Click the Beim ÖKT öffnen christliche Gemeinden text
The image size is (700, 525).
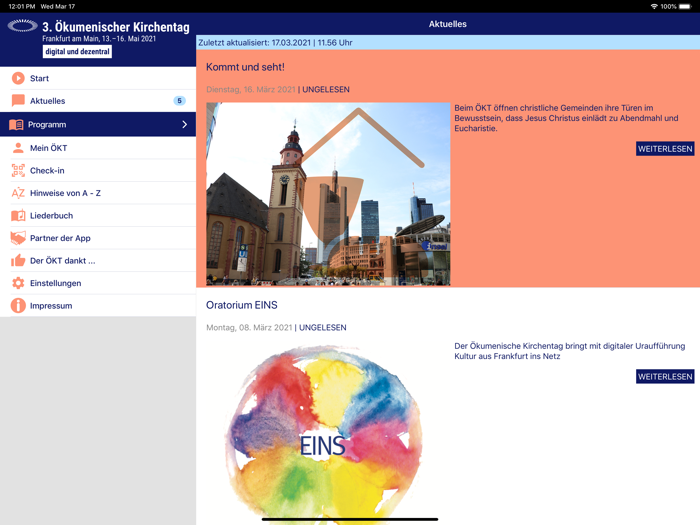coord(566,118)
